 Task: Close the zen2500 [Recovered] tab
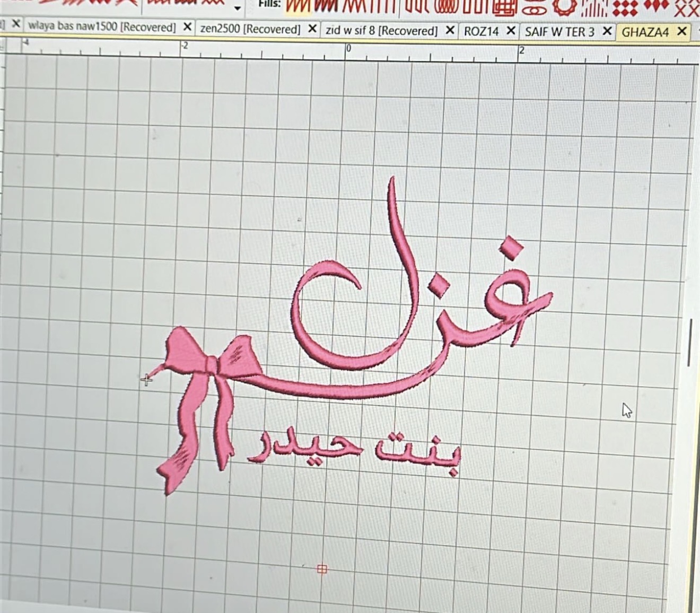pyautogui.click(x=312, y=29)
